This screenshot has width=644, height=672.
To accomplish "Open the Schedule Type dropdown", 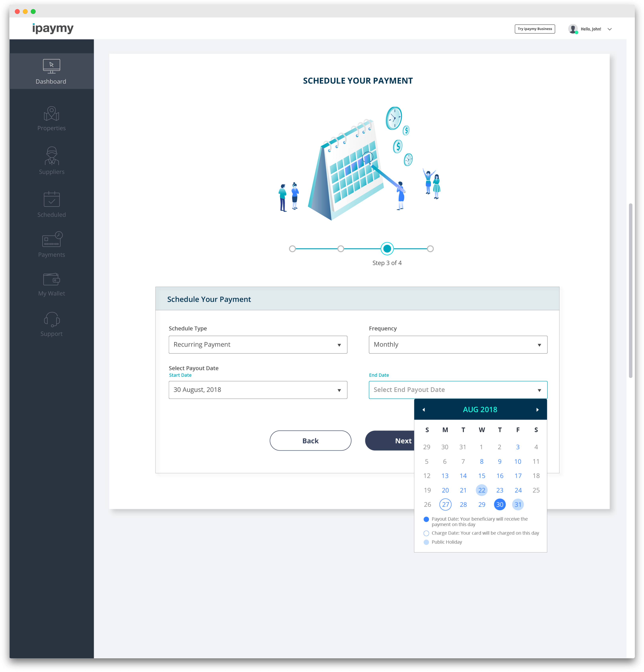I will pyautogui.click(x=258, y=345).
